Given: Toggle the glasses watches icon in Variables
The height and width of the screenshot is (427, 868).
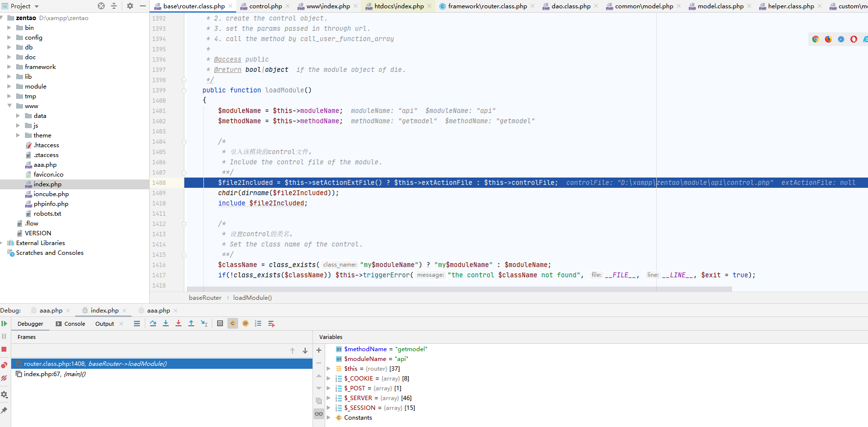Looking at the screenshot, I should pyautogui.click(x=319, y=414).
